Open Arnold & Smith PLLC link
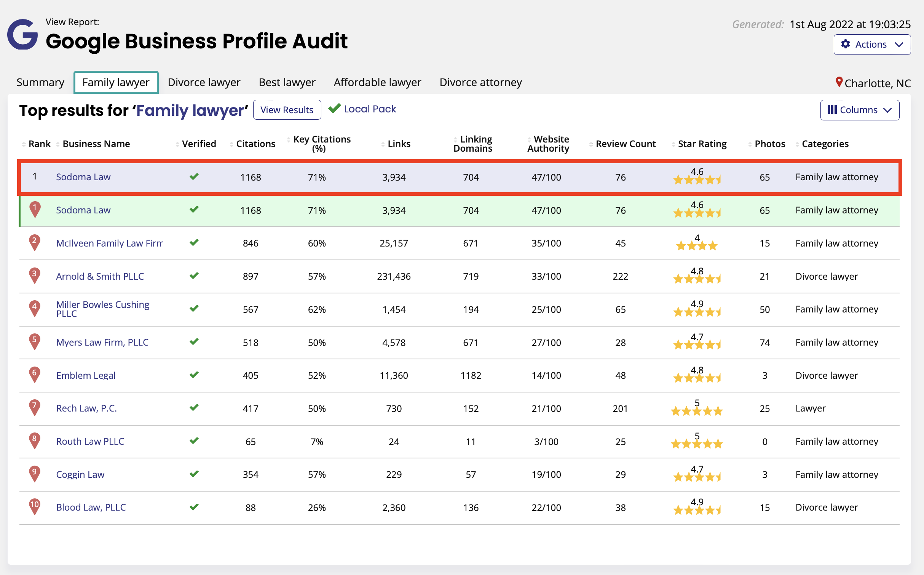Screen dimensions: 924x575 pos(100,277)
